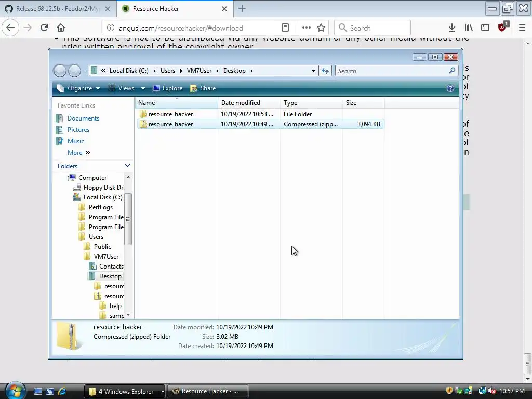Navigate to Users in breadcrumb
Screen dimensions: 532x399
pos(168,71)
